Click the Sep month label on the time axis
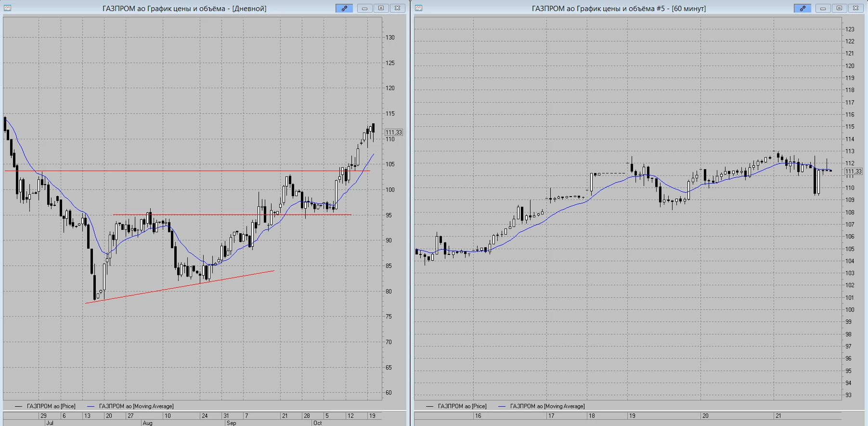The width and height of the screenshot is (868, 426). tap(231, 423)
